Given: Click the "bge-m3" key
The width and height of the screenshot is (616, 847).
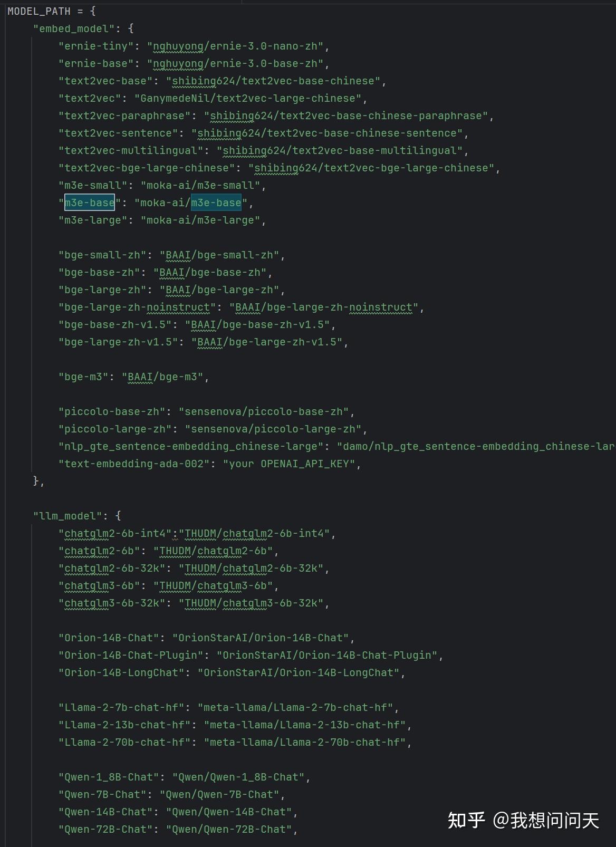Looking at the screenshot, I should 83,377.
